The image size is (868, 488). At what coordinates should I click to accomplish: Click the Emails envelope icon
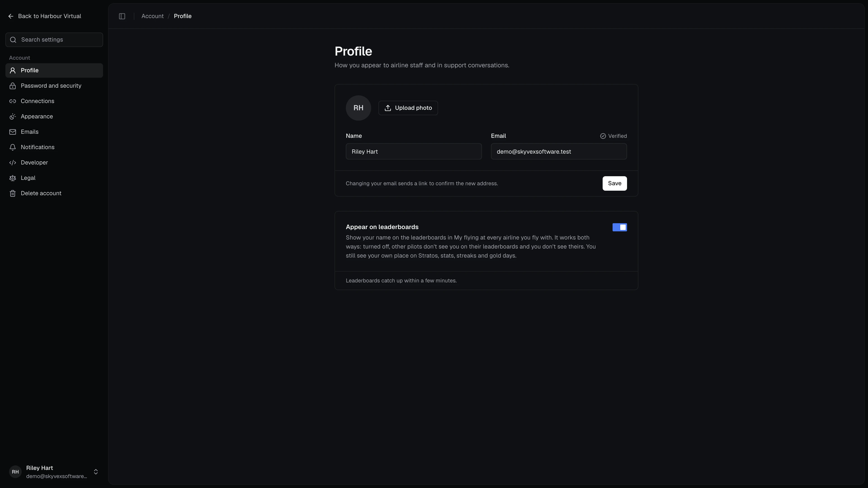coord(13,132)
